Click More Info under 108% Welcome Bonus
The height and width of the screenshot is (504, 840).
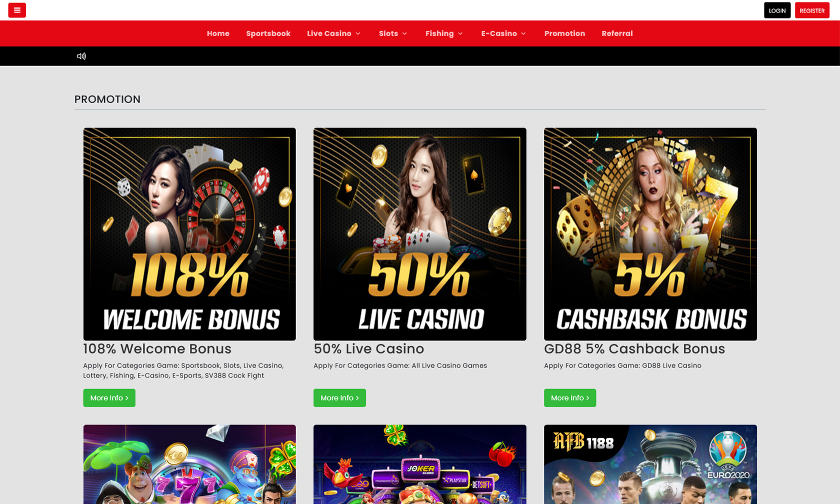109,398
